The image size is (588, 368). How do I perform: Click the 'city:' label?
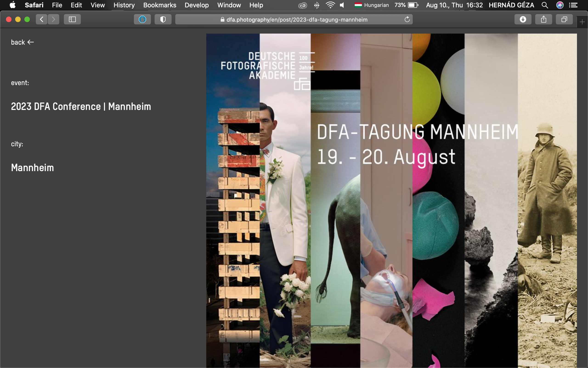click(x=17, y=144)
